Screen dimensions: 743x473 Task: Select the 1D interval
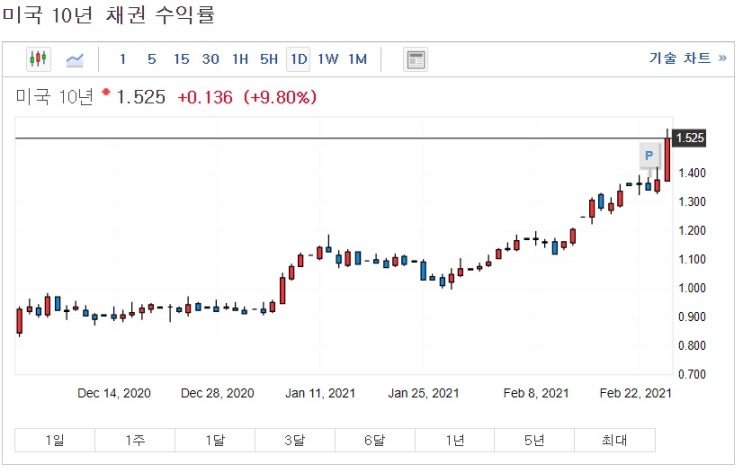[x=299, y=59]
